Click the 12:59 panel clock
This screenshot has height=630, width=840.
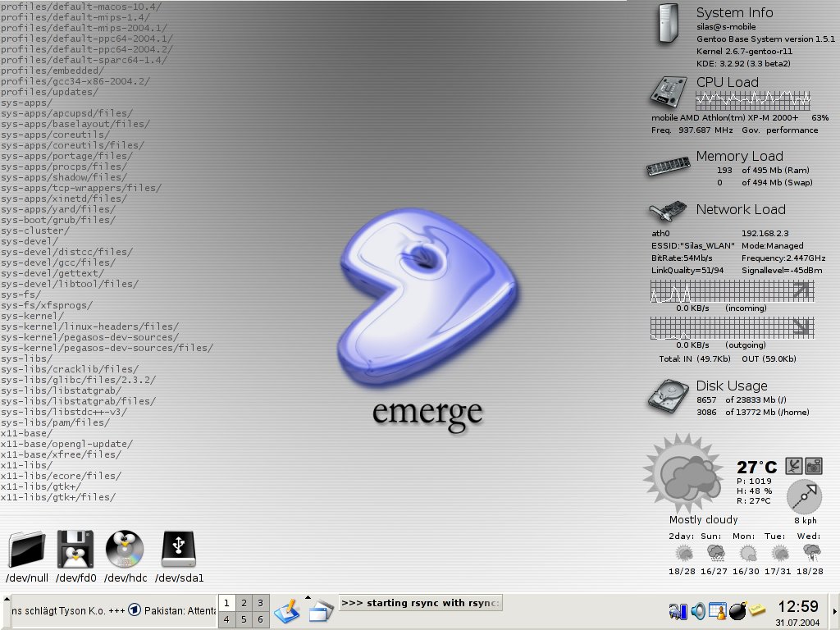click(x=797, y=606)
